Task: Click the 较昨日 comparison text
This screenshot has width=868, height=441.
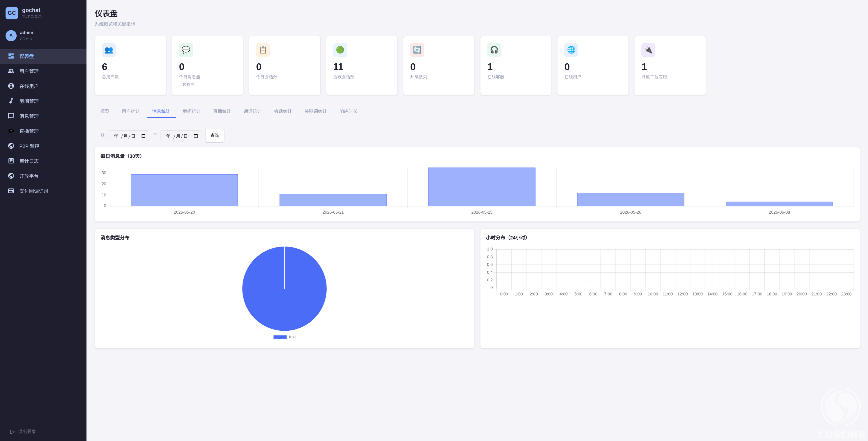Action: (x=186, y=85)
